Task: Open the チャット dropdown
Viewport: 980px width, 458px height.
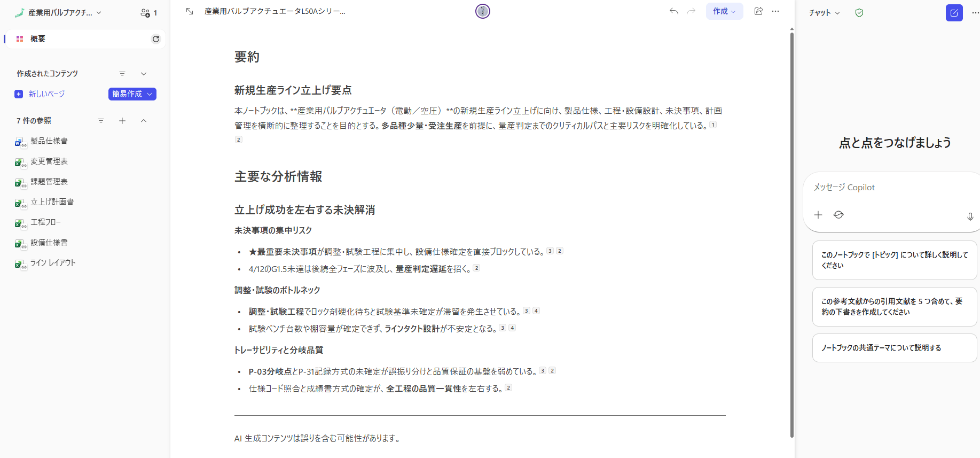Action: click(x=825, y=13)
